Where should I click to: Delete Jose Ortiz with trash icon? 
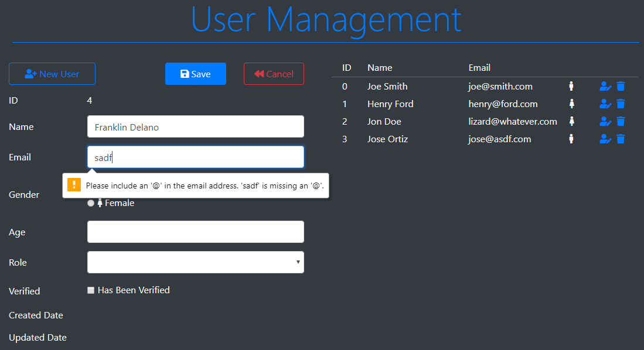(621, 139)
